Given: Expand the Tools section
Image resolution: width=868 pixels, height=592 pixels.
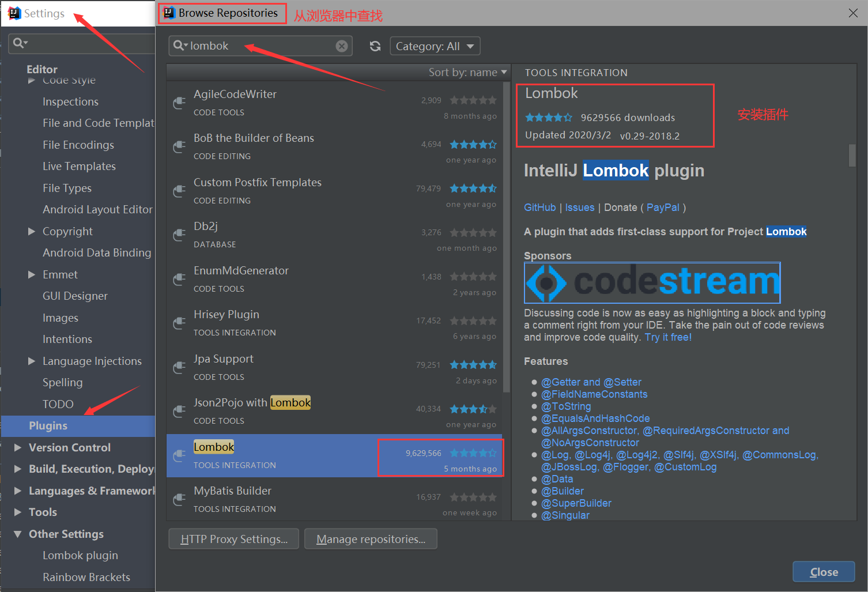Looking at the screenshot, I should point(18,512).
